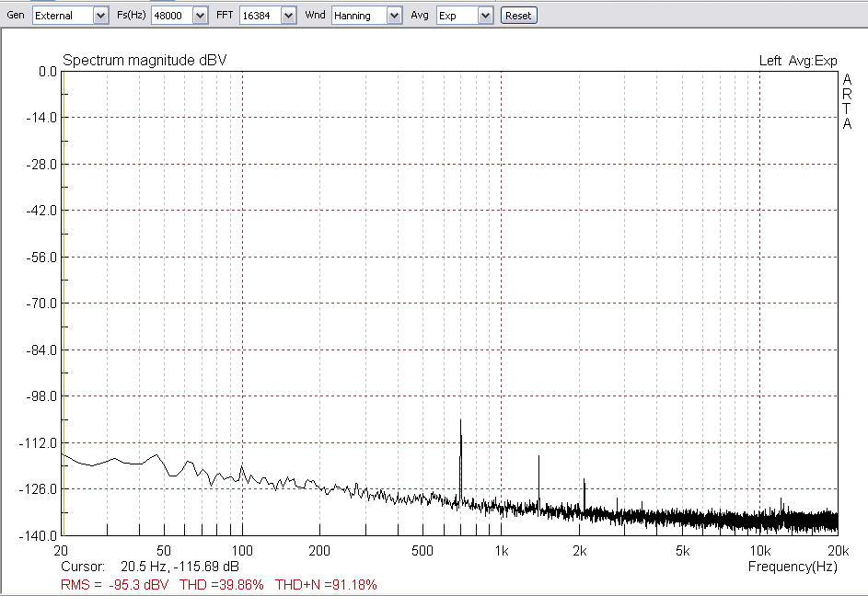This screenshot has width=868, height=596.
Task: Click the 10k frequency axis label
Action: tap(760, 551)
